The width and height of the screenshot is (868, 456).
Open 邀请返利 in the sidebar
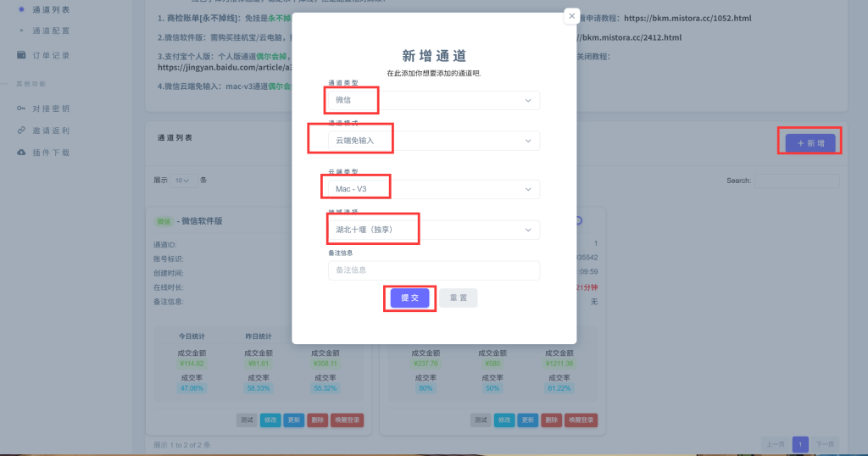point(51,131)
